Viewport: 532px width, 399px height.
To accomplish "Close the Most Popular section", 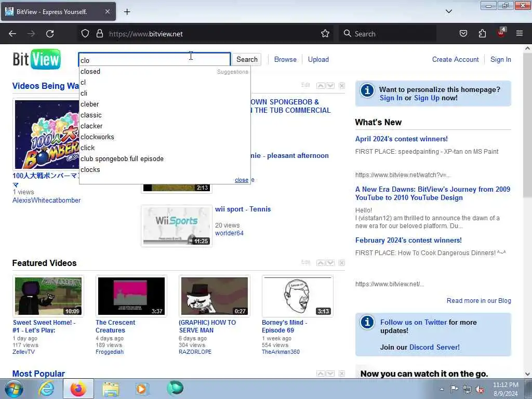I will click(x=342, y=374).
